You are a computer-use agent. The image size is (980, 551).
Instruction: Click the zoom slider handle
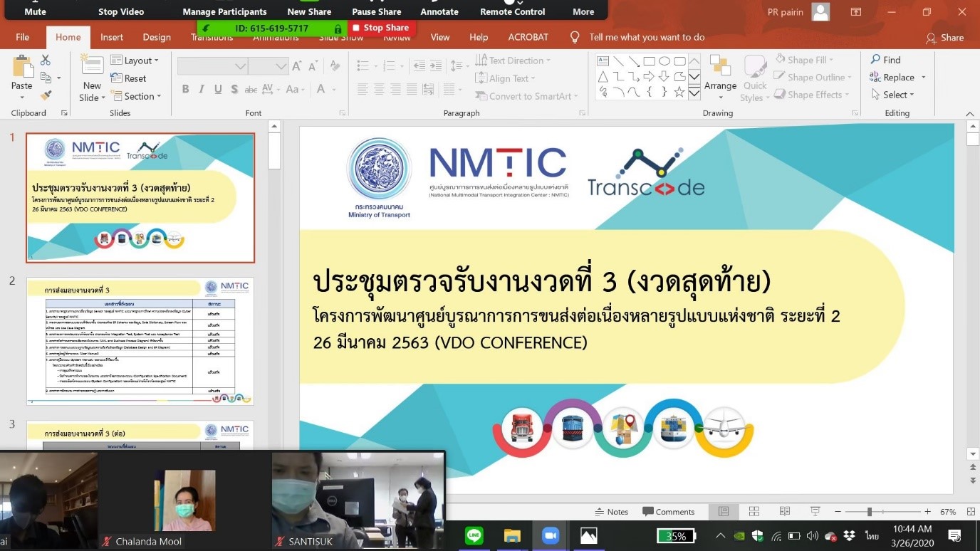coord(870,512)
